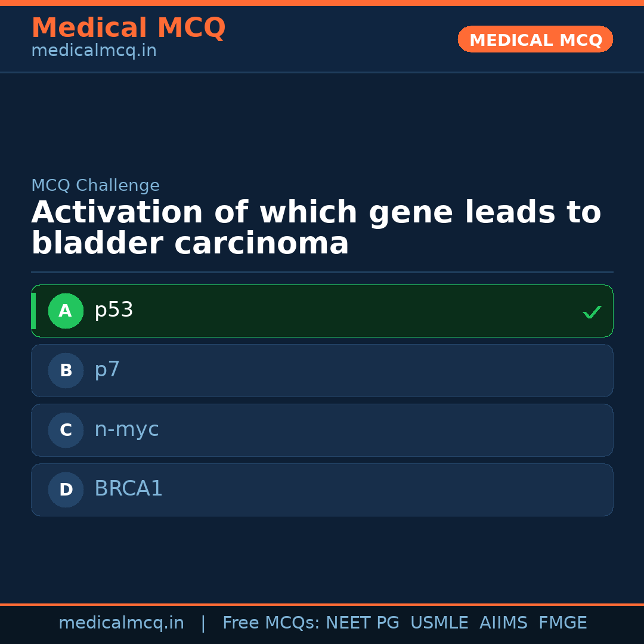644x644 pixels.
Task: Click the D option letter circle
Action: (x=66, y=490)
